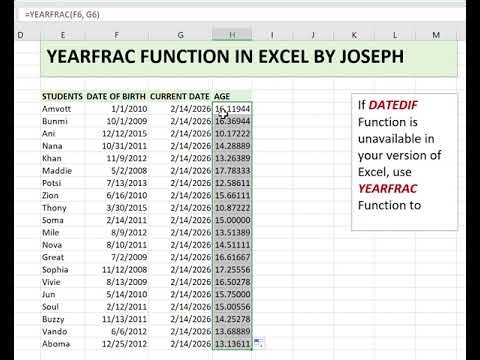The width and height of the screenshot is (480, 360).
Task: Click student name Vando
Action: click(55, 331)
